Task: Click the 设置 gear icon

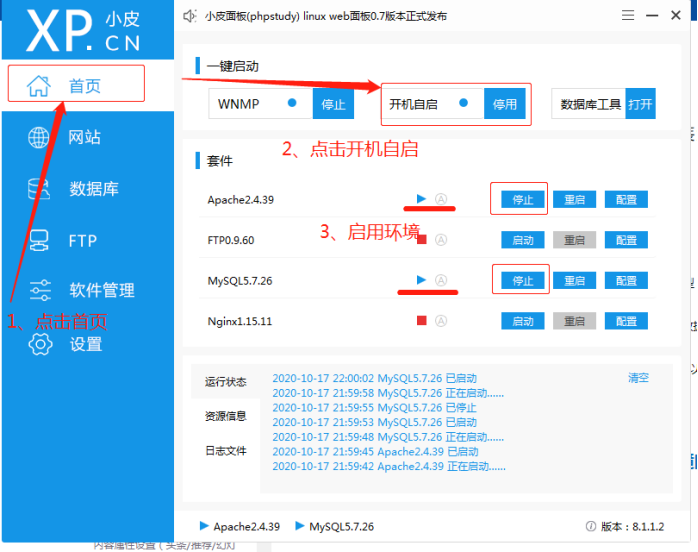Action: pyautogui.click(x=39, y=343)
